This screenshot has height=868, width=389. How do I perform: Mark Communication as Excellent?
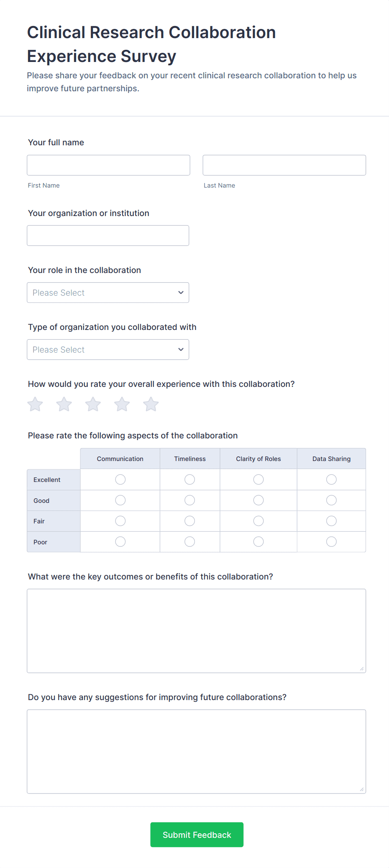click(120, 479)
